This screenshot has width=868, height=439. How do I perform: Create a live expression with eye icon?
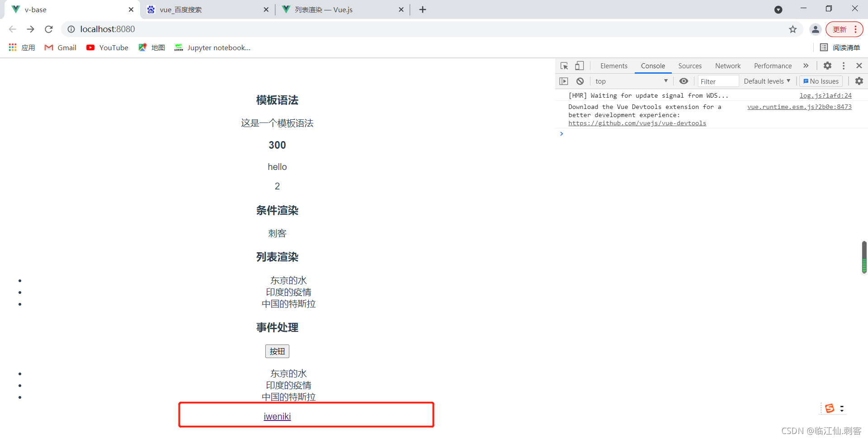click(684, 81)
